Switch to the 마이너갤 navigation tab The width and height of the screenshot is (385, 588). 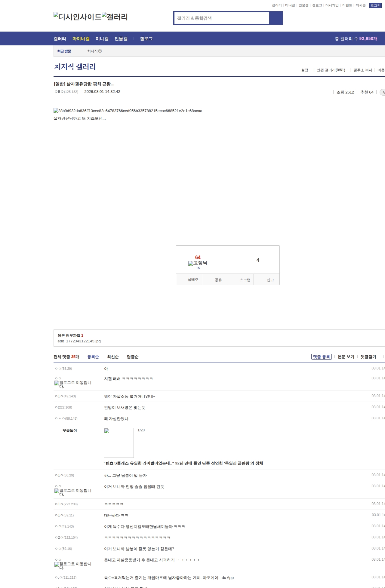tap(81, 39)
